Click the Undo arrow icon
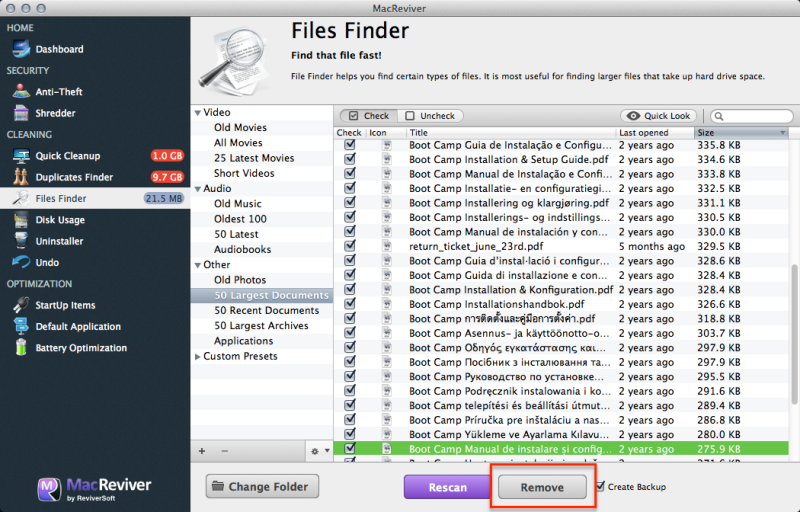Image resolution: width=800 pixels, height=512 pixels. click(x=21, y=262)
